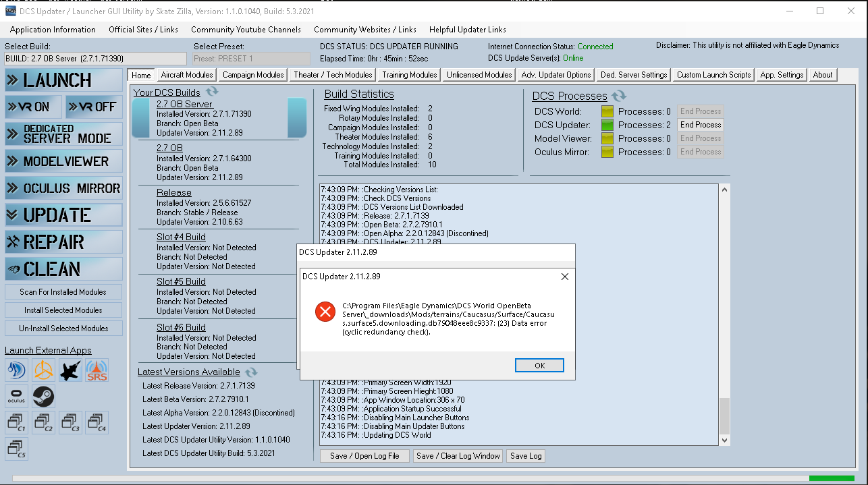Launch the fighter jet silhouette external app
Screen dimensions: 868x485
70,370
